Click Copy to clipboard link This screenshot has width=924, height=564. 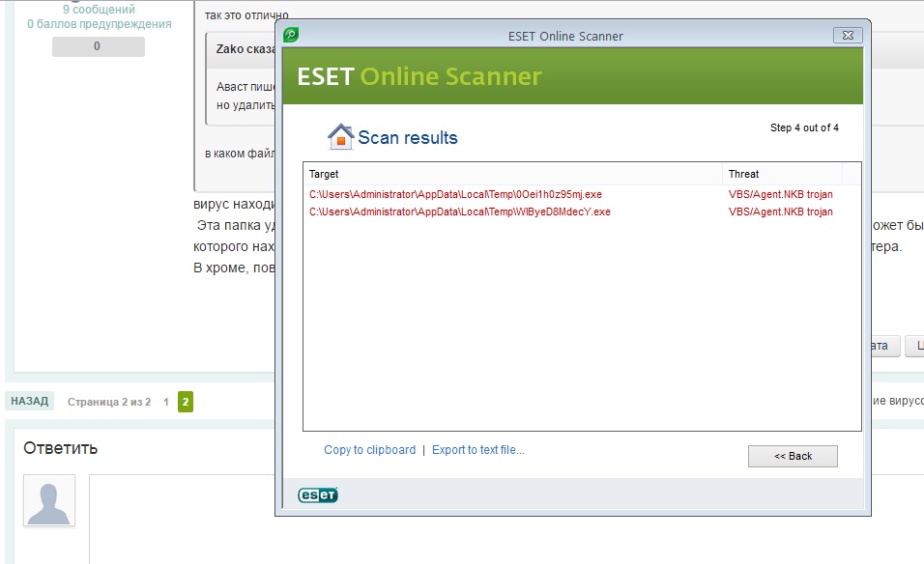[x=369, y=450]
